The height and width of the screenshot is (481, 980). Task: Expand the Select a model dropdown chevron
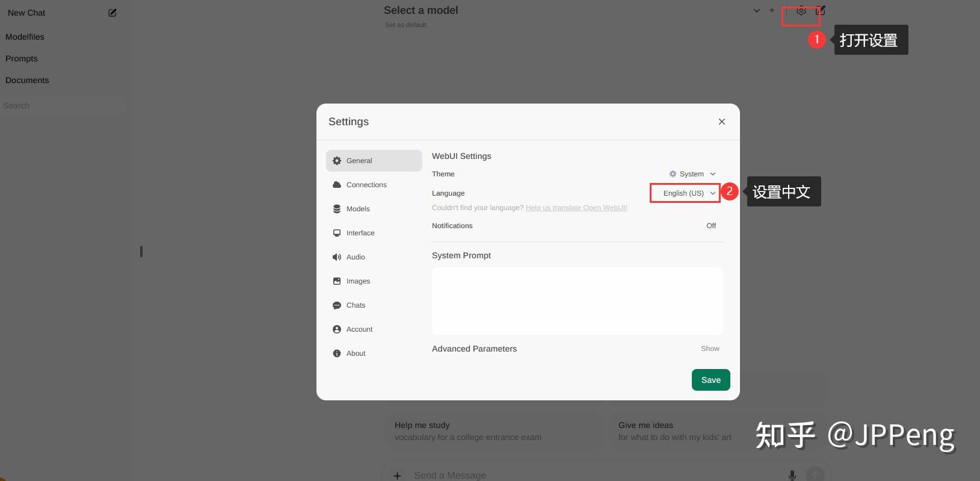tap(757, 10)
